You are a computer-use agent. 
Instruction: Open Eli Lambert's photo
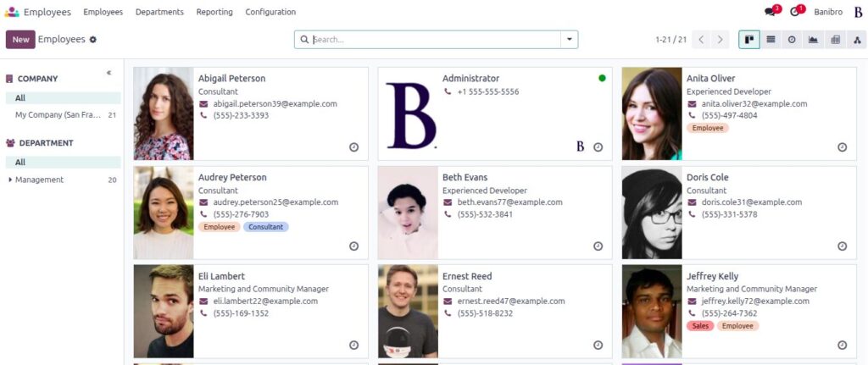coord(164,312)
